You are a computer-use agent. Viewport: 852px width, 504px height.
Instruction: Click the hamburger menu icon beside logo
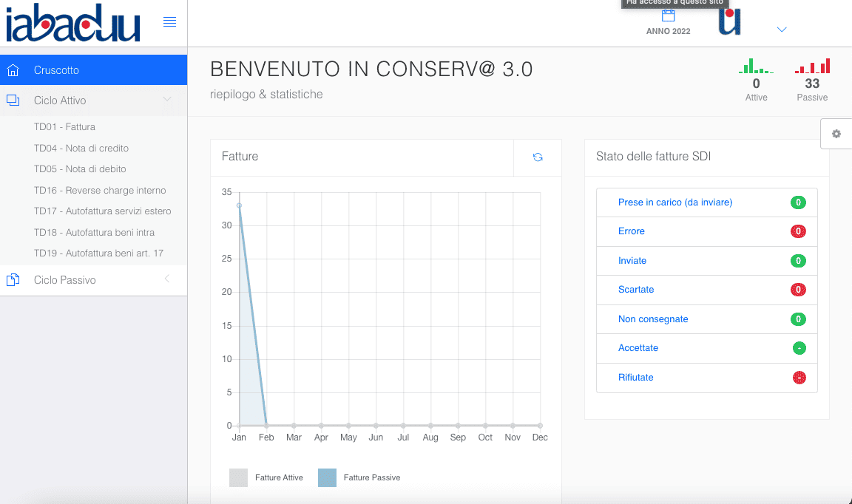(x=169, y=22)
